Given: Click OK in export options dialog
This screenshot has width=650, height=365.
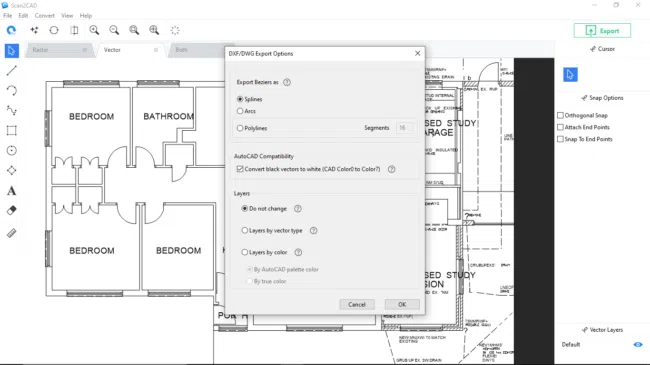Looking at the screenshot, I should tap(402, 304).
